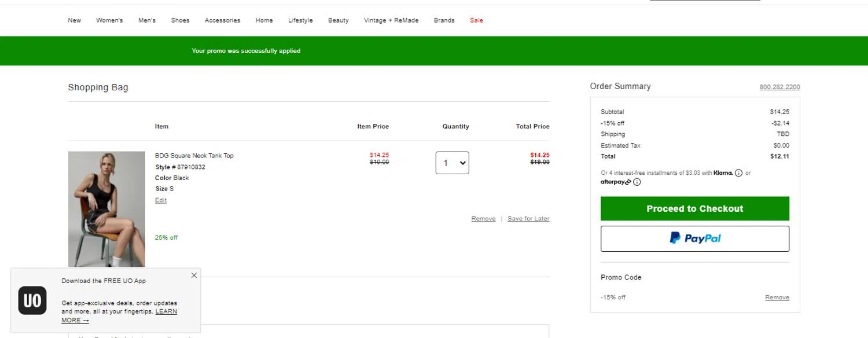The height and width of the screenshot is (338, 868).
Task: Click the UO app logo icon
Action: [32, 300]
